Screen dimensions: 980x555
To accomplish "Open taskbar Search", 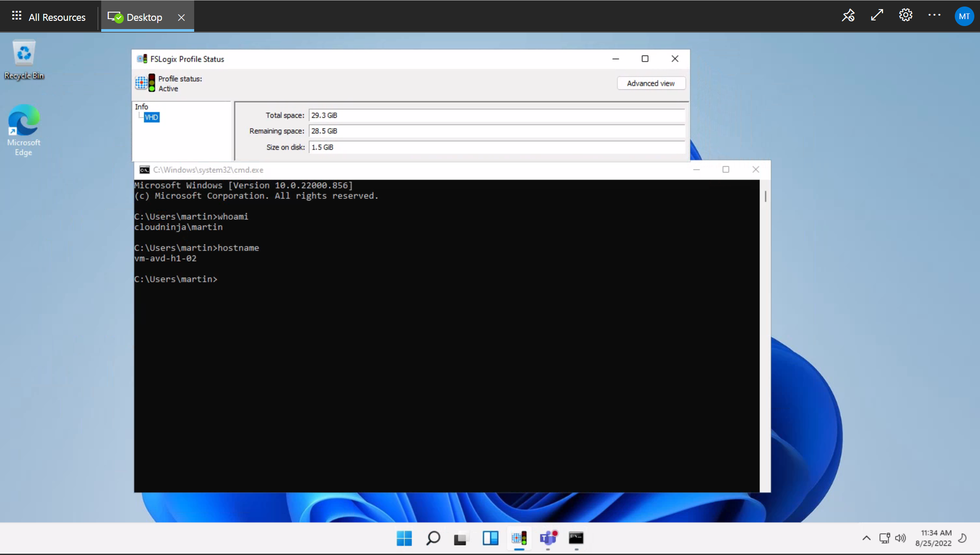I will click(x=433, y=538).
